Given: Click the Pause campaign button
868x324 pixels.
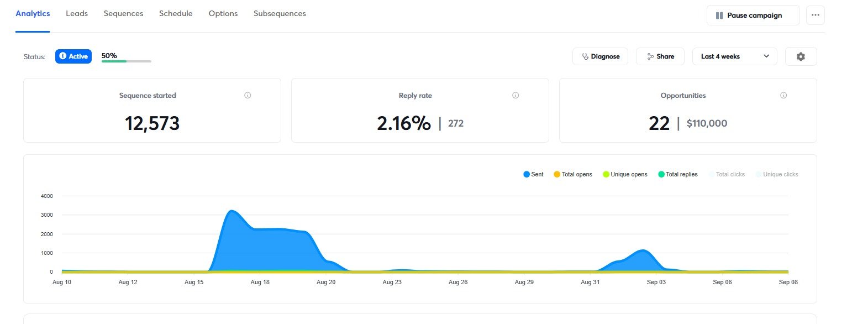Looking at the screenshot, I should click(x=753, y=15).
